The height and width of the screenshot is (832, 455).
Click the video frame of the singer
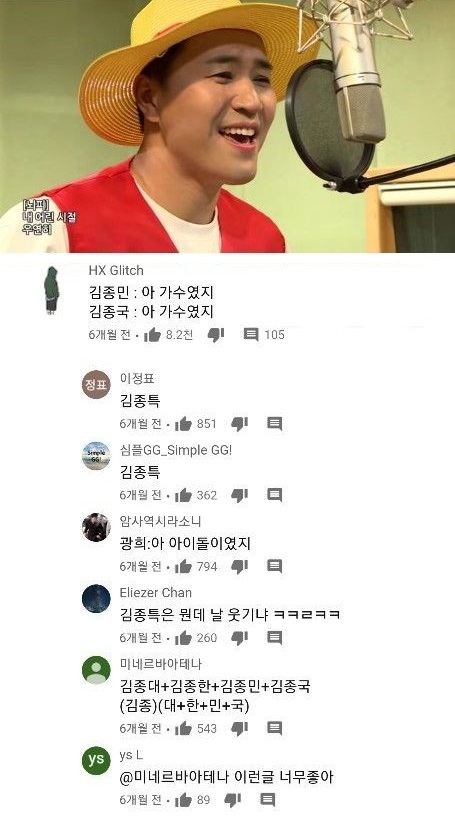click(x=228, y=126)
